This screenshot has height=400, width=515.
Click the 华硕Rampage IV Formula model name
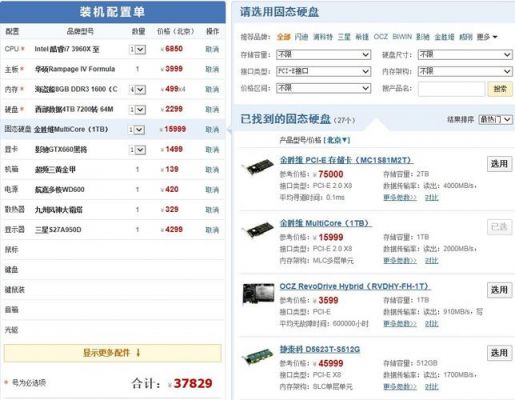pos(75,69)
